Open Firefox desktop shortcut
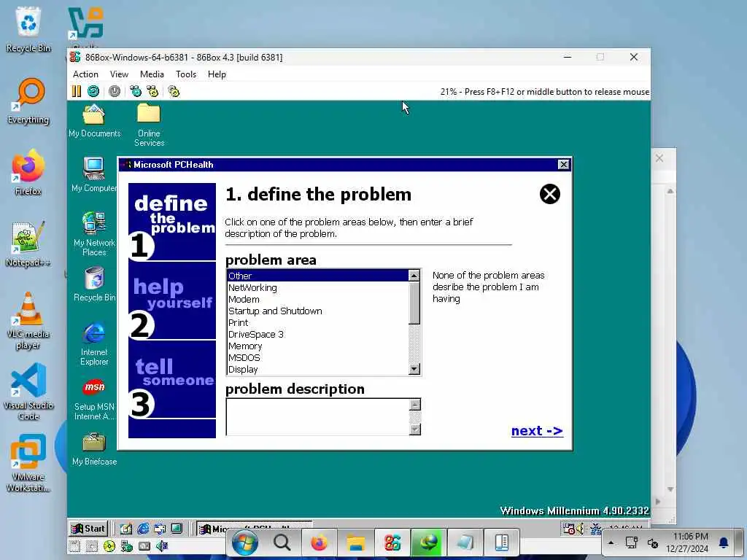 coord(28,173)
